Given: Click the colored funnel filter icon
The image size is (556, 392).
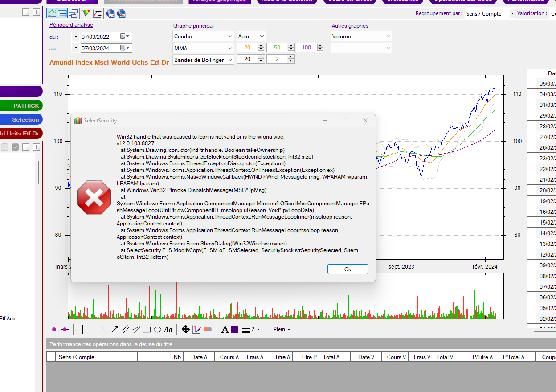Looking at the screenshot, I should [x=86, y=13].
